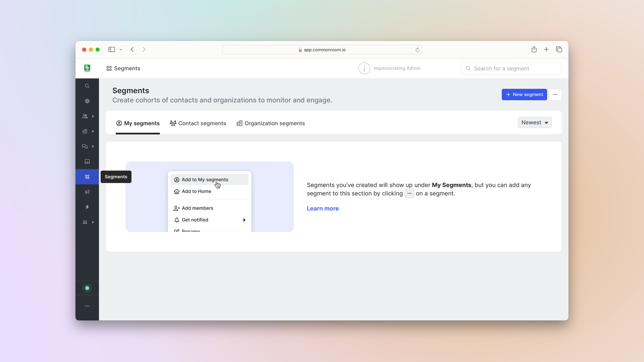
Task: Expand the organizations sidebar submenu arrow
Action: (x=93, y=131)
